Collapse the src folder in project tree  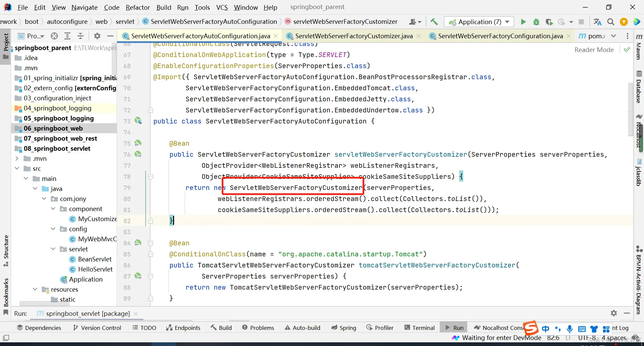(17, 168)
